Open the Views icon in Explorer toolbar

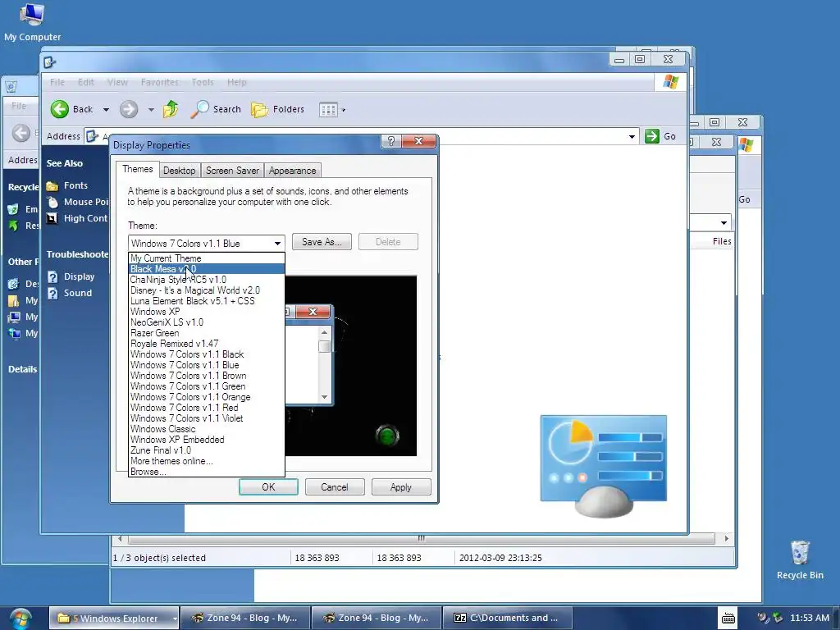(328, 110)
